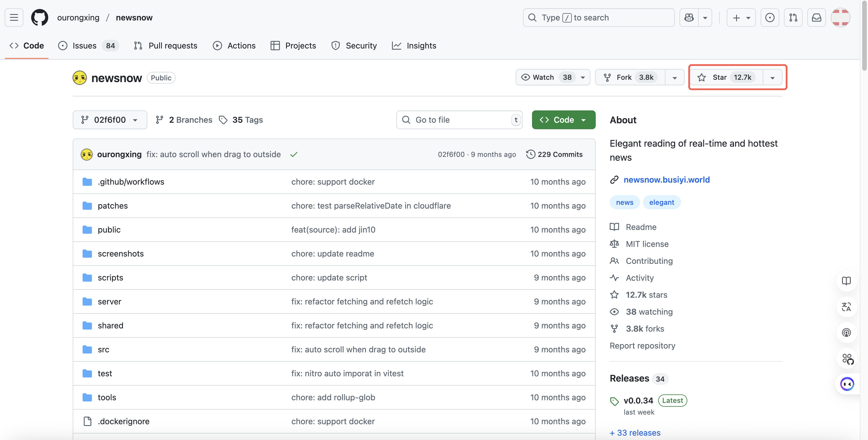Open the scripts folder

(110, 278)
